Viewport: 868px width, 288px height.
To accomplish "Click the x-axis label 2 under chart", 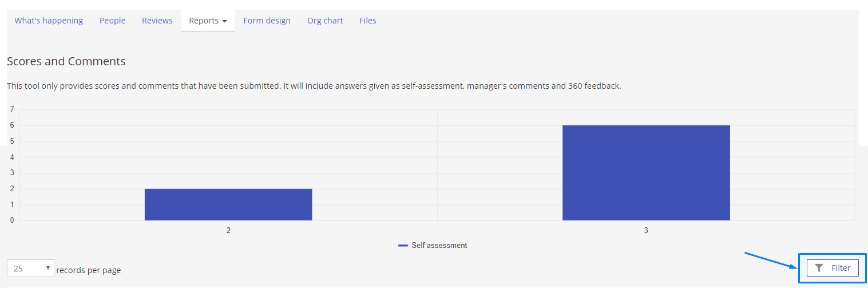I will (x=228, y=230).
